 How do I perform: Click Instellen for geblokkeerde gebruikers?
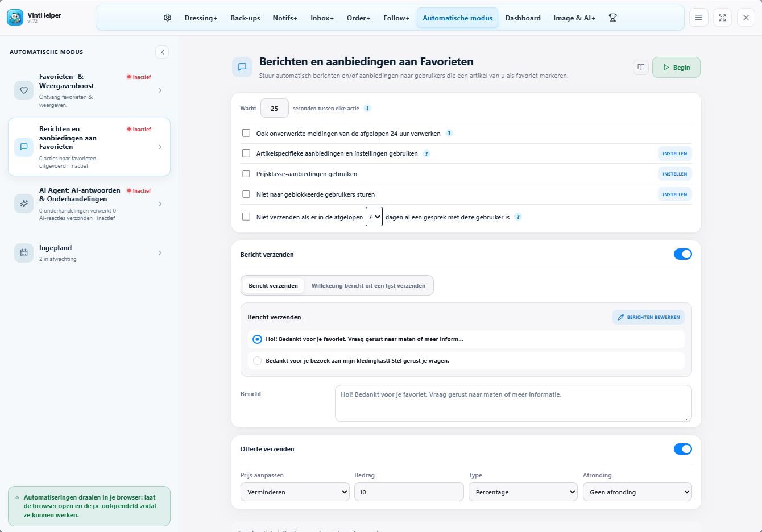[675, 194]
